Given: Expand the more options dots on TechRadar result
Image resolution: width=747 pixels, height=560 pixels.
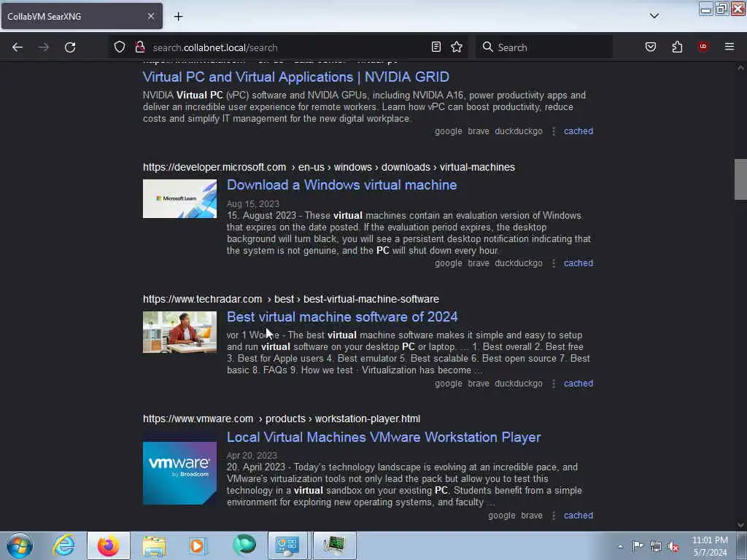Looking at the screenshot, I should point(554,384).
